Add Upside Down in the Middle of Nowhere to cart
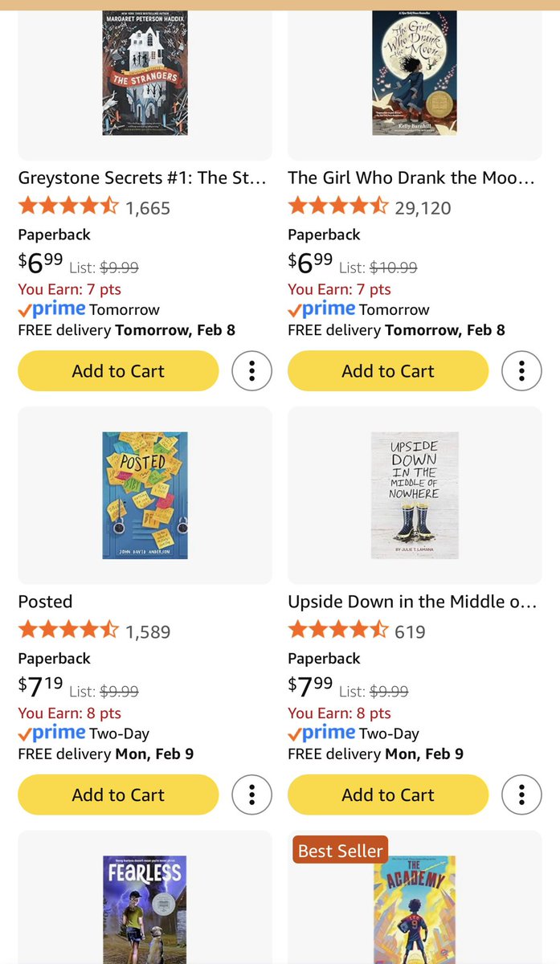The width and height of the screenshot is (560, 964). click(x=388, y=794)
